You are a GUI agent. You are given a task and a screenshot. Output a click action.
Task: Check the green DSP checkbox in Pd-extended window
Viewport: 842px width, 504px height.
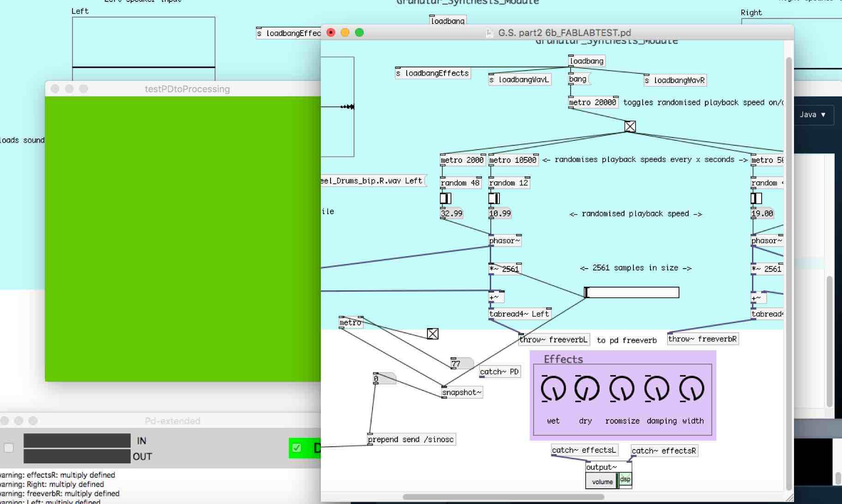pos(297,448)
